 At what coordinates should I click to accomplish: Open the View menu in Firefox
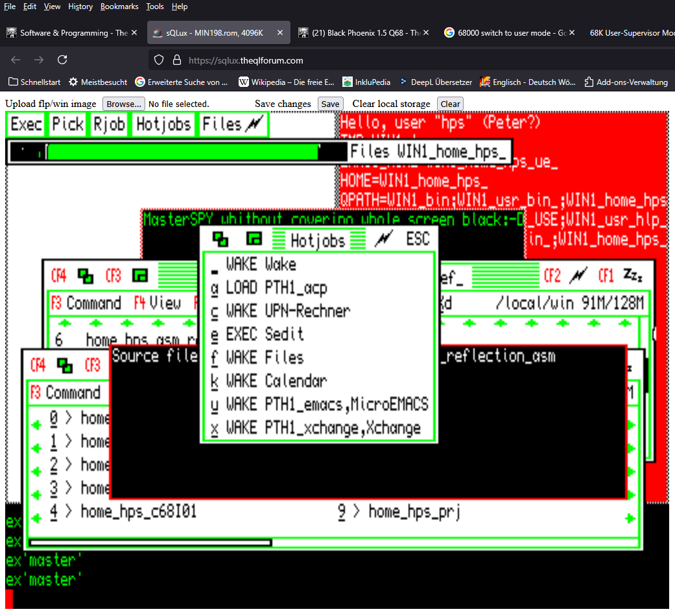(x=52, y=6)
